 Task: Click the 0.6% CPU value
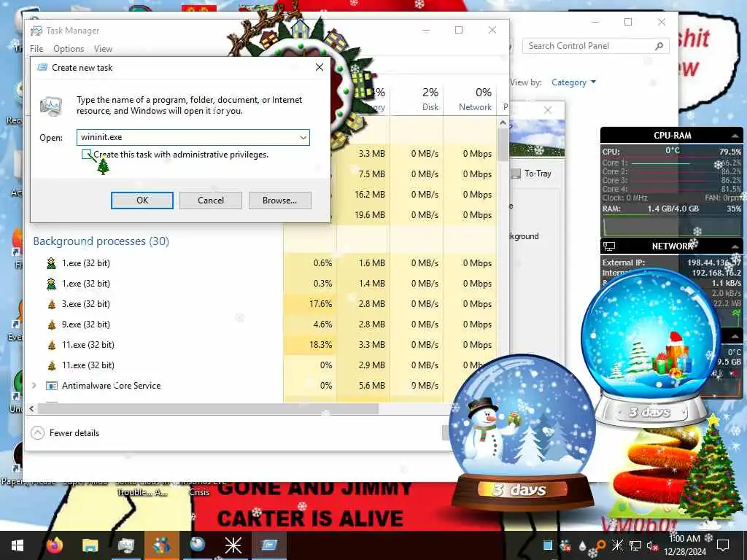pyautogui.click(x=322, y=262)
